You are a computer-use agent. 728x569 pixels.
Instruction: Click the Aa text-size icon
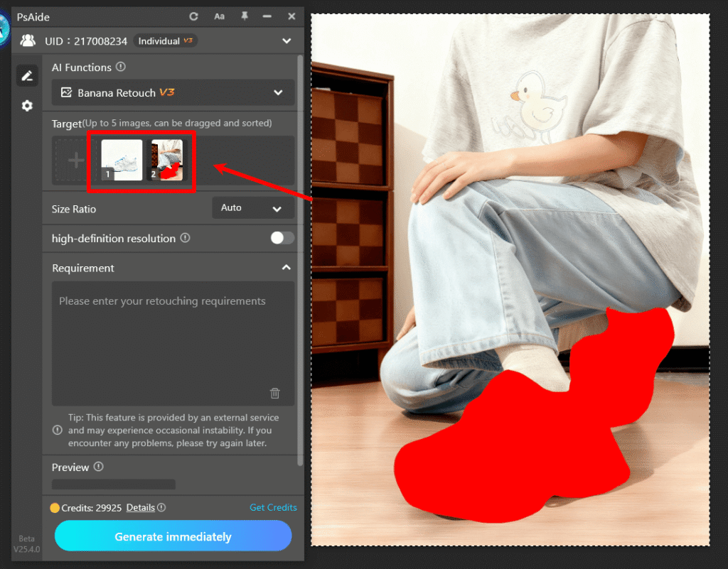218,16
